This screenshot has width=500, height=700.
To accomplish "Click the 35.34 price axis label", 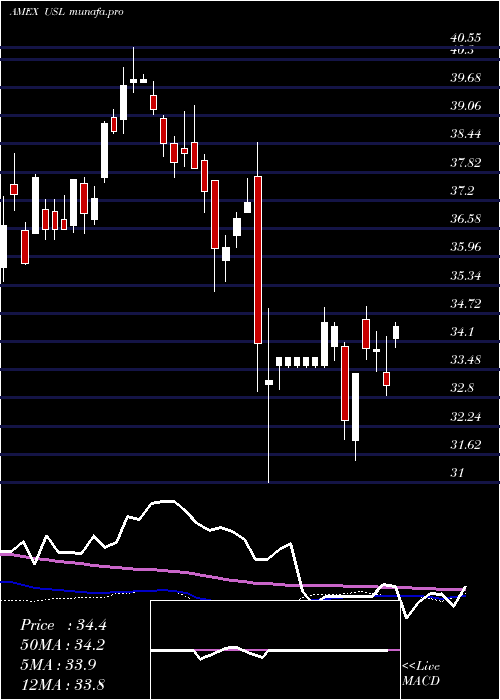I will (466, 276).
